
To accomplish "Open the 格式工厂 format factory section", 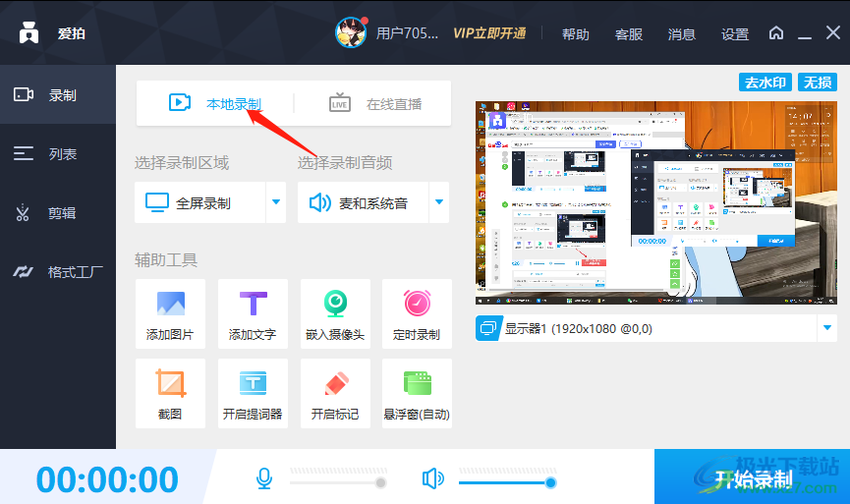I will [57, 271].
